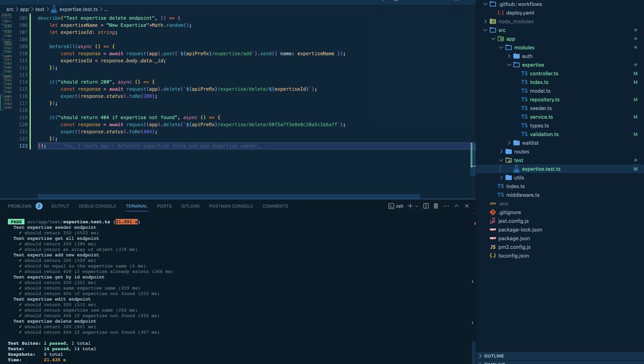Click the 'Test expertise delete endpoint' terminal heading
This screenshot has width=644, height=364.
point(55,321)
